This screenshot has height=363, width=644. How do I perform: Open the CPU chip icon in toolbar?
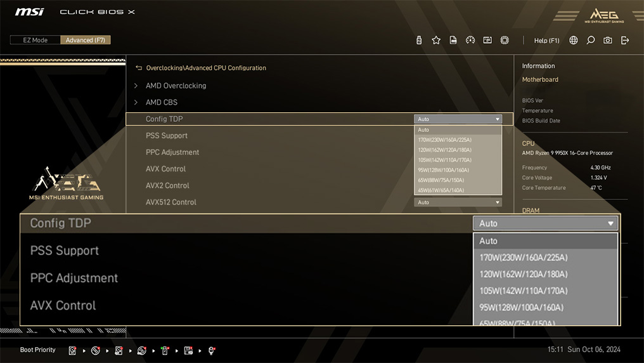[x=505, y=40]
